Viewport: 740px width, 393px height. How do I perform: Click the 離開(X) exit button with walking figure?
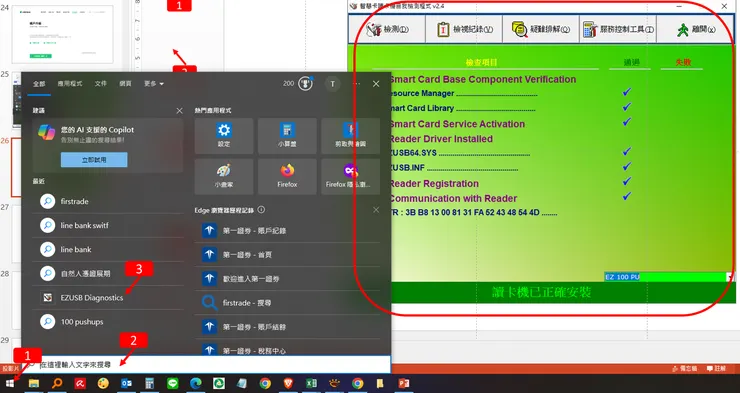(695, 29)
